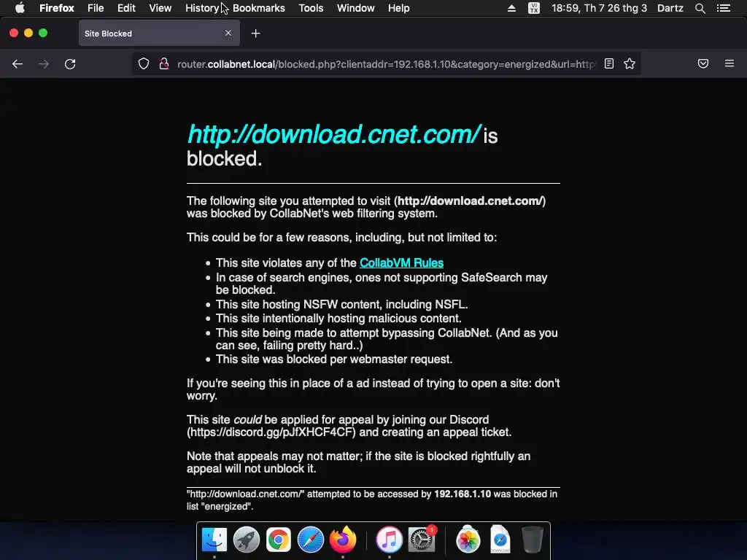Open Finder from the Dock
747x560 pixels.
click(x=214, y=540)
